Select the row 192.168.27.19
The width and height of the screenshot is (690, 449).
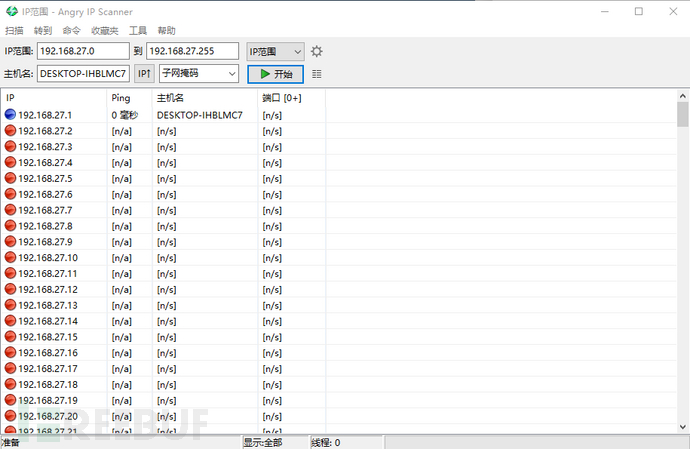pyautogui.click(x=339, y=400)
